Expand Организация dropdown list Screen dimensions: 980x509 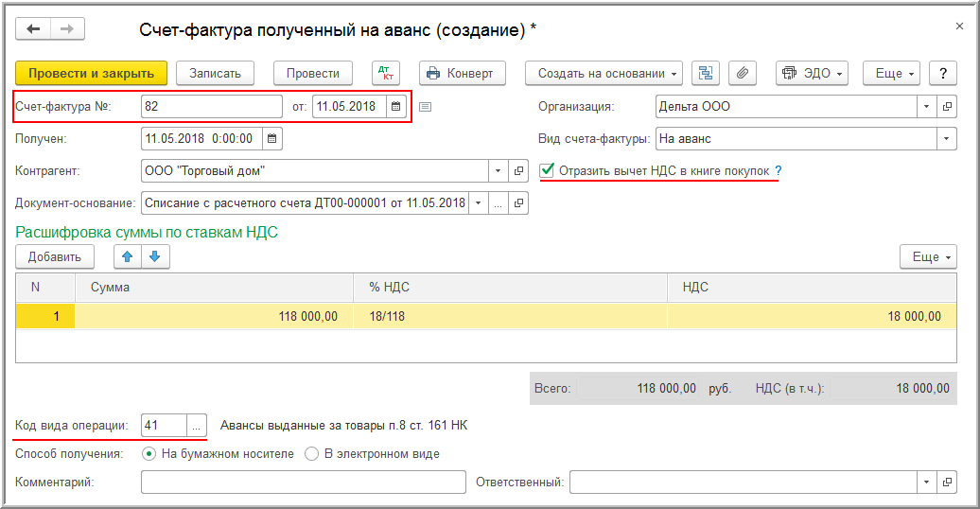click(926, 106)
